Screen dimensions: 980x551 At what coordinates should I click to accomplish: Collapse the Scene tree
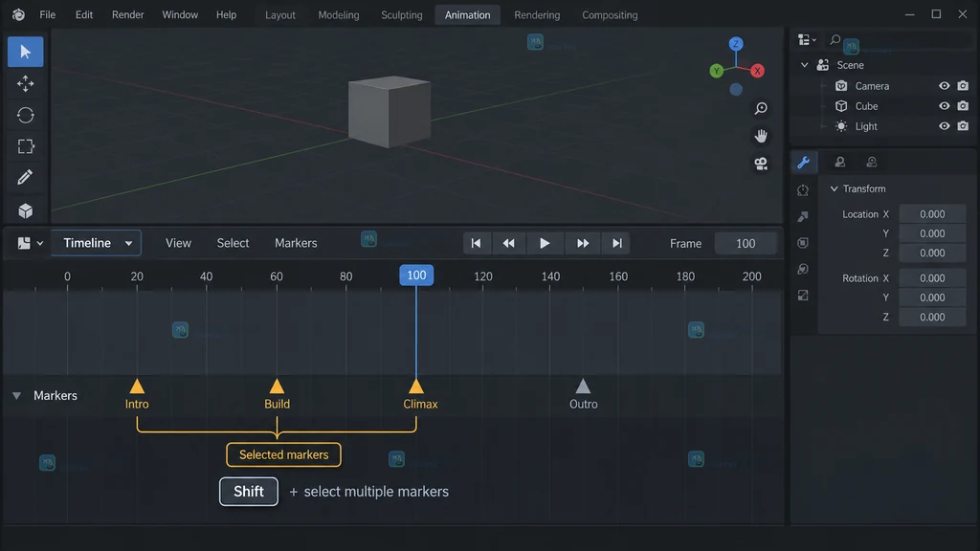[804, 65]
